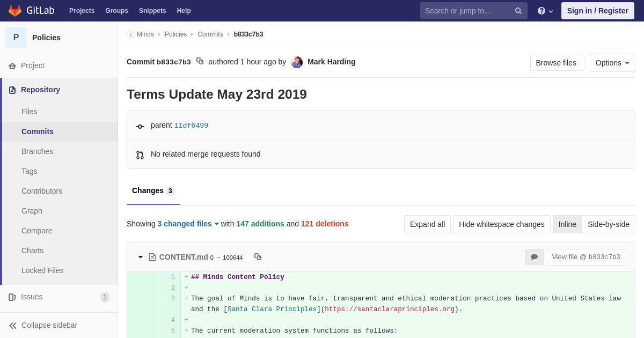
Task: Switch to Side-by-side diff view
Action: tap(609, 224)
